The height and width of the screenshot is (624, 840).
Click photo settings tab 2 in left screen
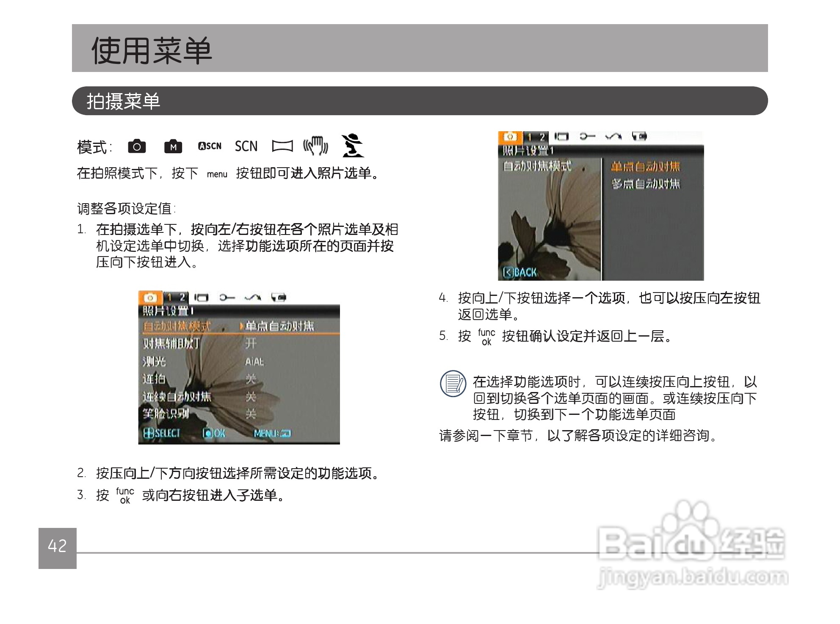182,297
